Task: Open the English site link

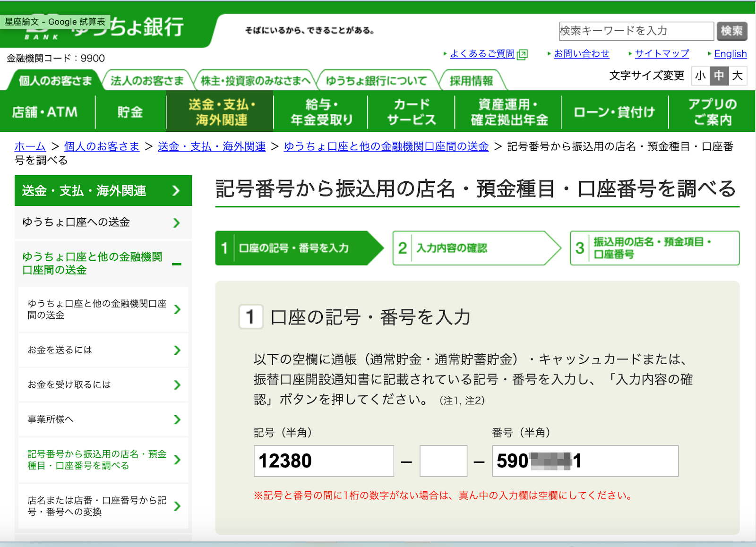Action: [x=730, y=54]
